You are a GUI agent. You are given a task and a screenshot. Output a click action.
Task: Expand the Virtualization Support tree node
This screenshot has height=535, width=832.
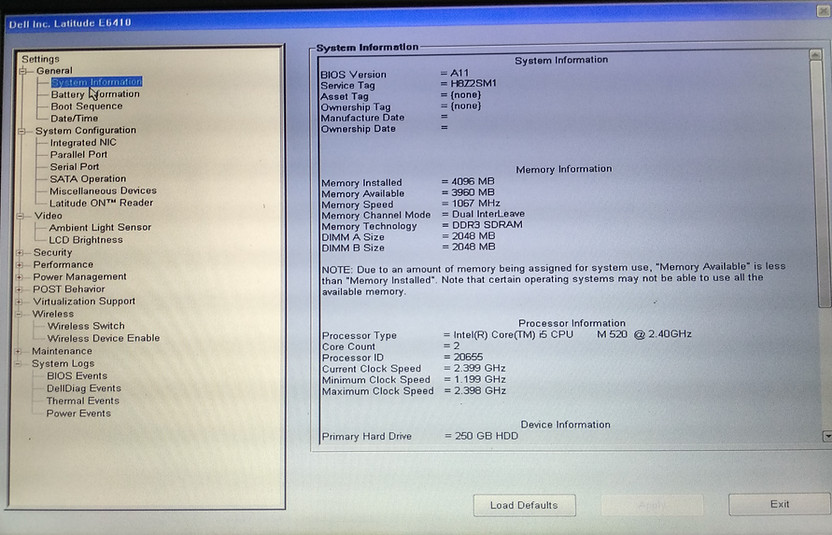[x=19, y=301]
